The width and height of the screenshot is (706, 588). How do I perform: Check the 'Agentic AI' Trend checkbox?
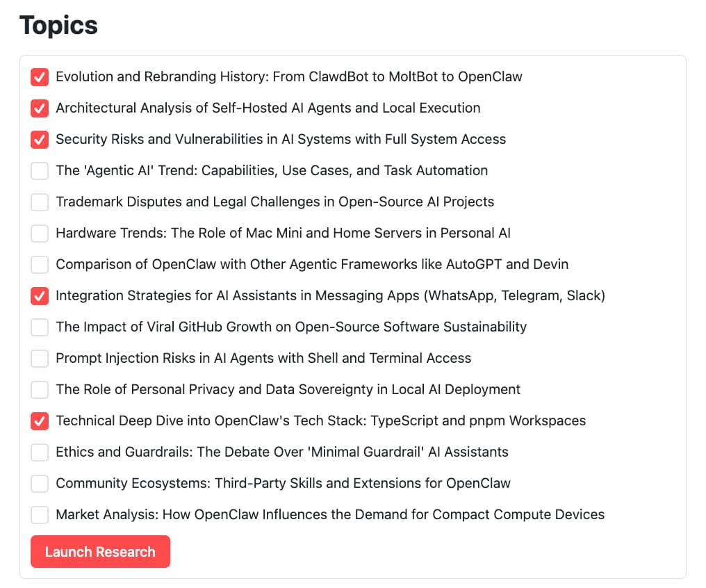tap(40, 170)
